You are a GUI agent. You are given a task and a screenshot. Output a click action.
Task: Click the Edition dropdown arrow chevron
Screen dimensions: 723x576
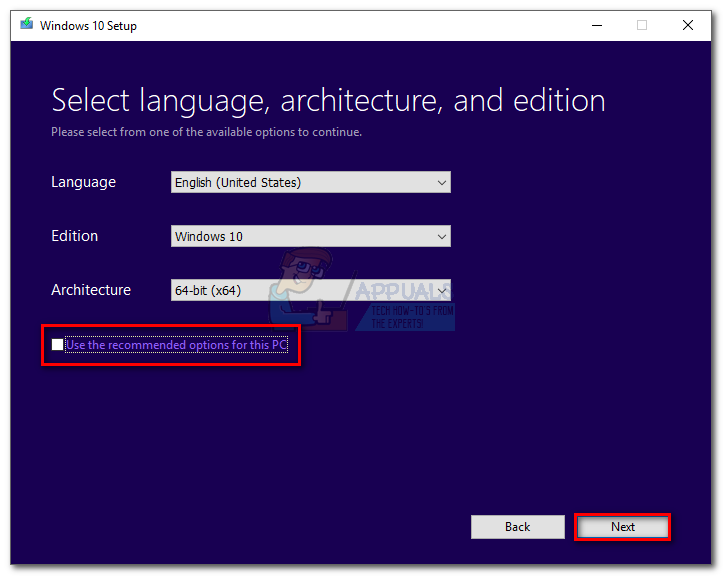point(441,236)
